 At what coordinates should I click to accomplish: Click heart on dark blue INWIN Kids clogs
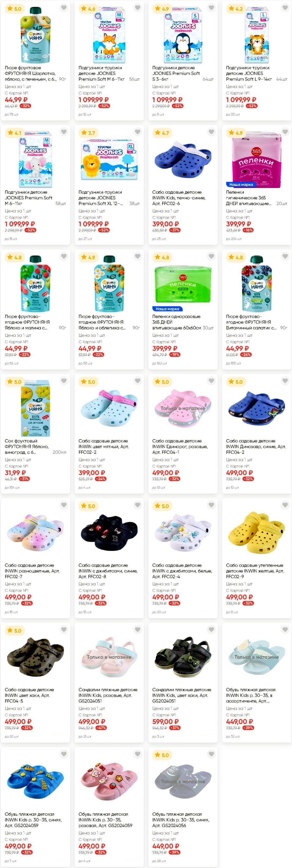coord(211,132)
